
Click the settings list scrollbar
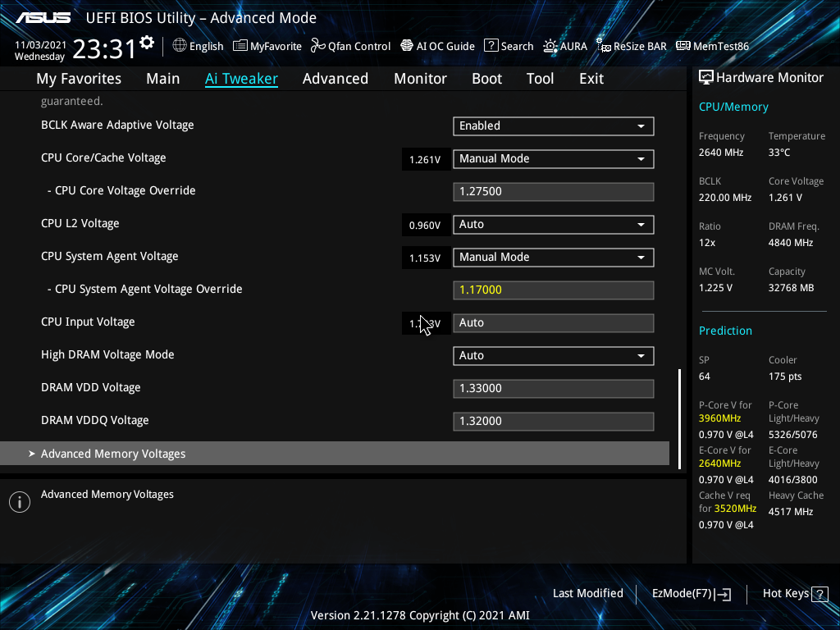pyautogui.click(x=680, y=419)
